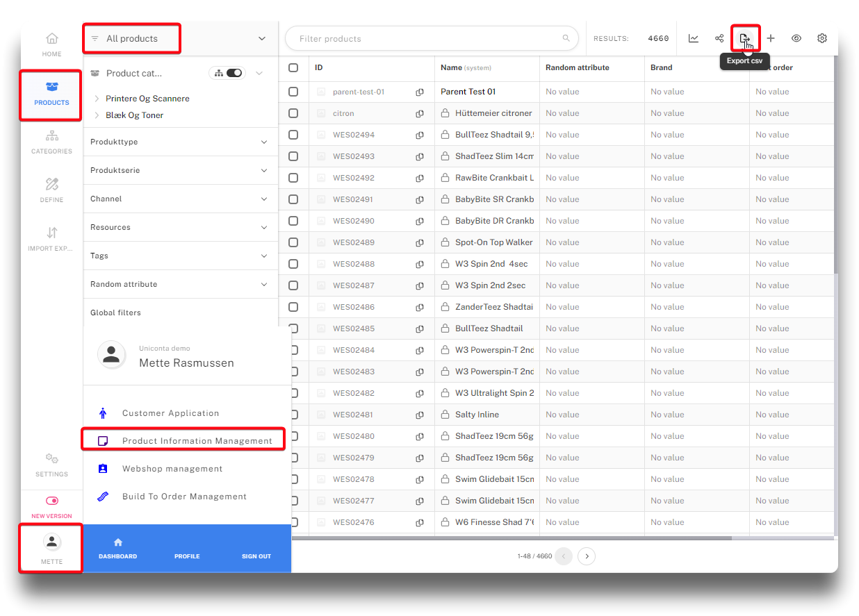Viewport: 859px width, 616px height.
Task: Click in the Filter products search field
Action: (427, 39)
